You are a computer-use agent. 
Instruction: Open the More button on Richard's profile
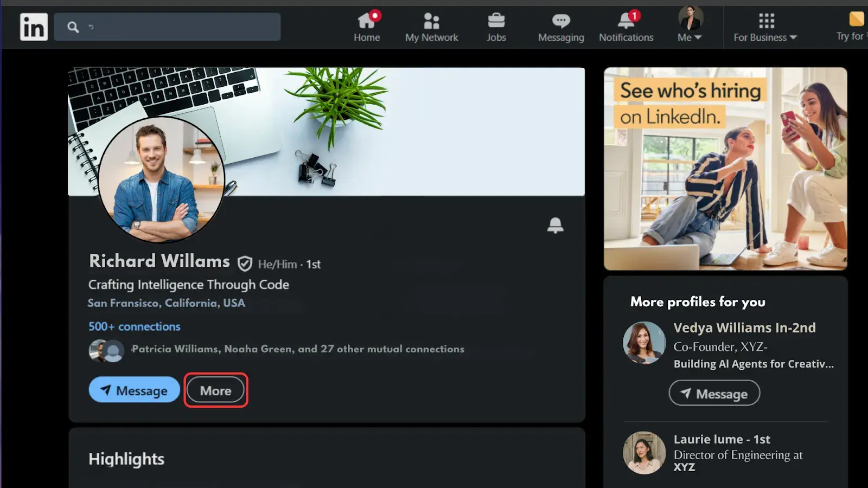pyautogui.click(x=215, y=390)
